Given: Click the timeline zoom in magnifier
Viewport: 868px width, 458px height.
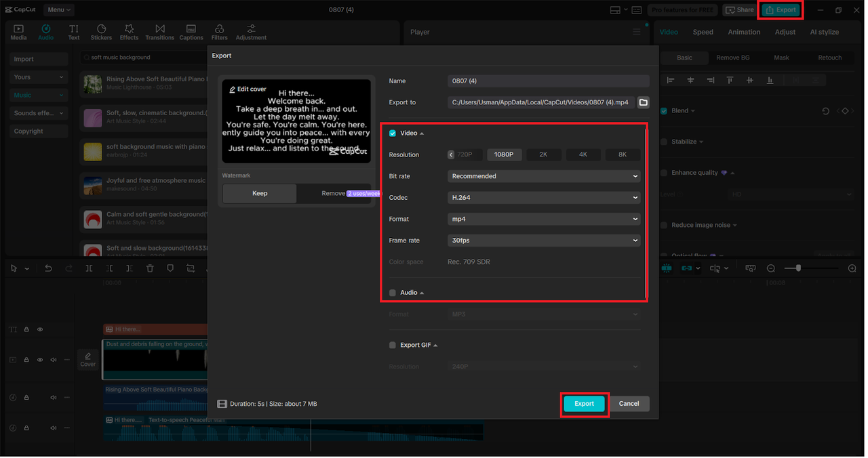Looking at the screenshot, I should pyautogui.click(x=852, y=268).
